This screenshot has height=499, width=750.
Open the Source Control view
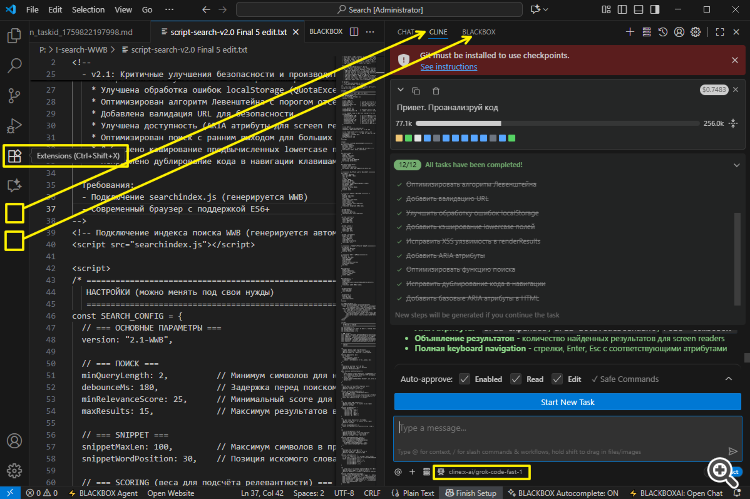14,96
